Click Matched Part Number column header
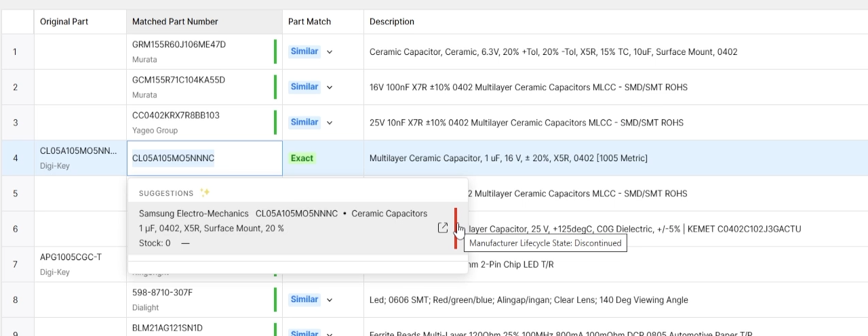This screenshot has width=868, height=336. point(204,22)
